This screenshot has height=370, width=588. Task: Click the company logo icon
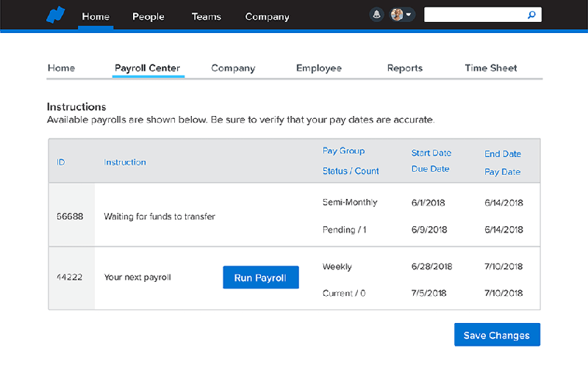tap(57, 15)
